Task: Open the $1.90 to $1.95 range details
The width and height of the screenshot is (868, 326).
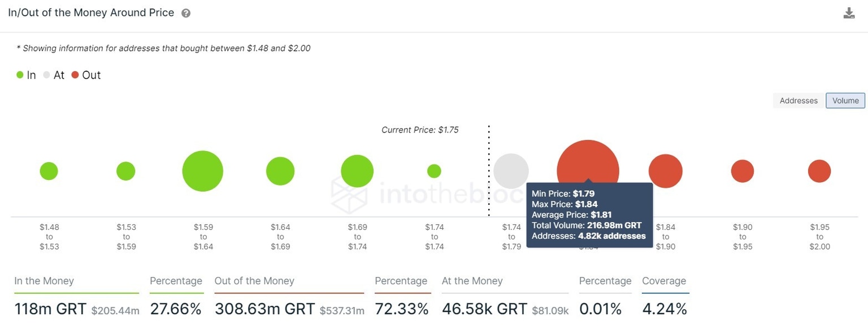Action: pyautogui.click(x=742, y=170)
